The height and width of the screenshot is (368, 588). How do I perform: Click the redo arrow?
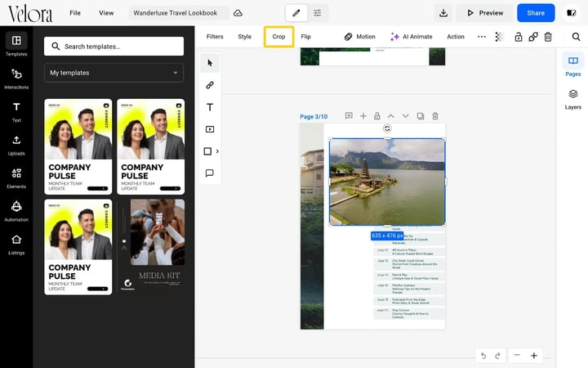pos(497,355)
